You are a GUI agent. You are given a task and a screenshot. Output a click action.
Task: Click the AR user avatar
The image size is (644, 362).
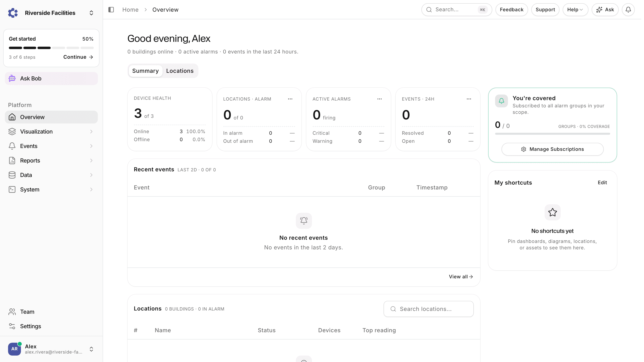click(14, 349)
